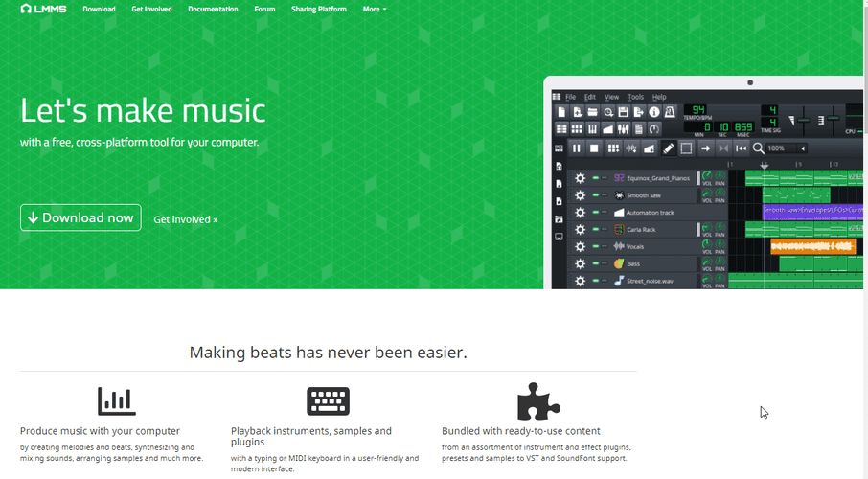Mute the Equinox_Grand_Pianos track green LED
Screen dimensions: 868x479
(x=596, y=178)
